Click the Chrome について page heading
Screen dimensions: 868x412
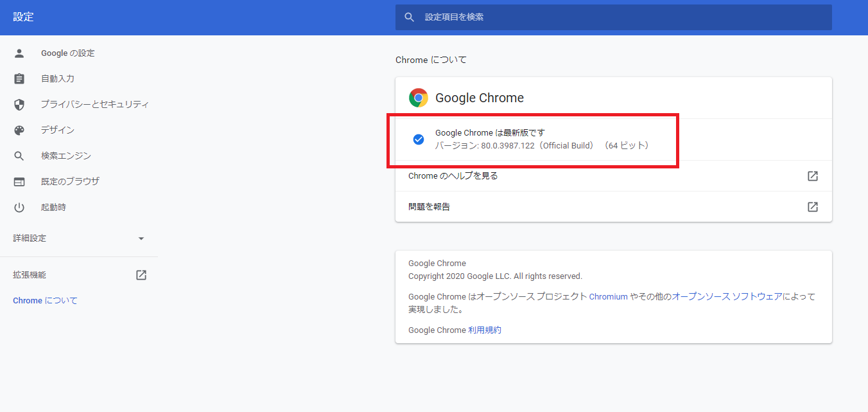(x=431, y=60)
